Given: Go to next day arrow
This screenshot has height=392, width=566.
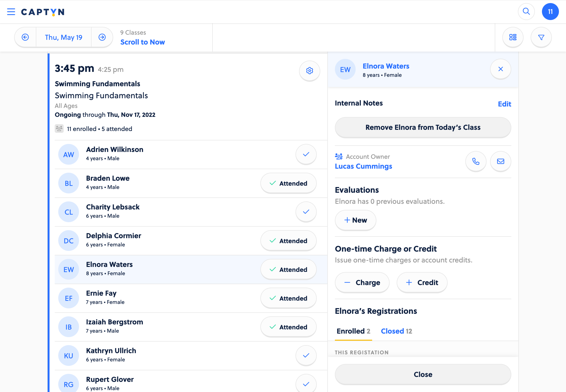Looking at the screenshot, I should [x=102, y=37].
